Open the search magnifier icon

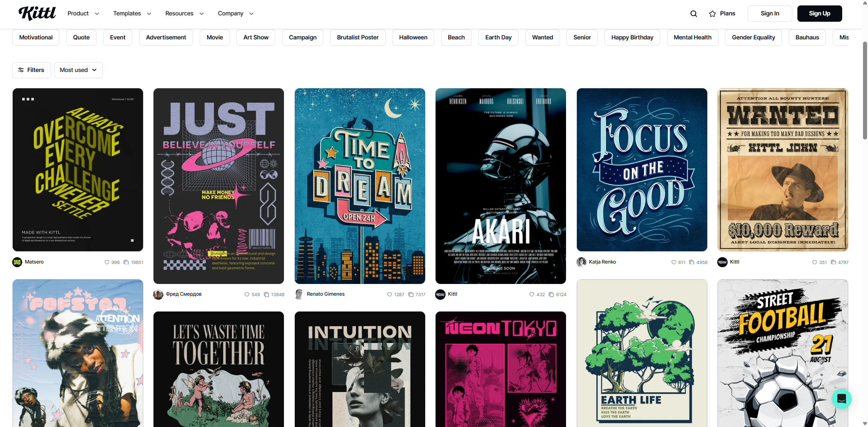[693, 13]
